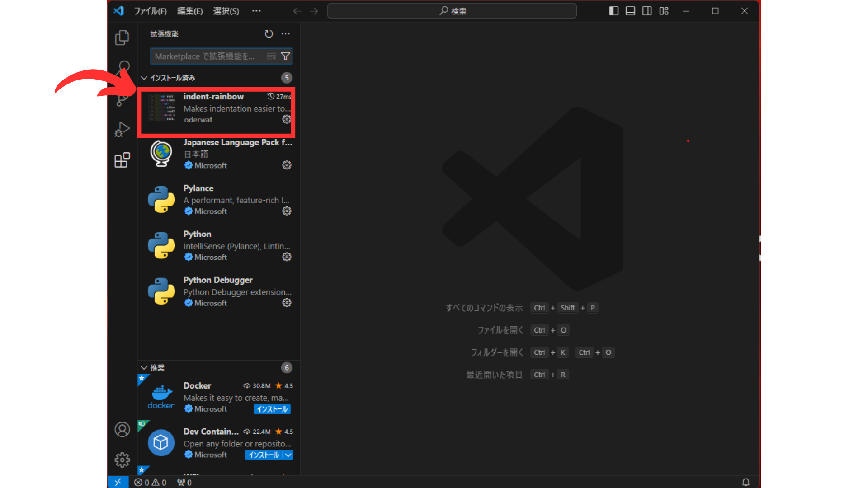
Task: Open the Search view icon
Action: pos(122,69)
